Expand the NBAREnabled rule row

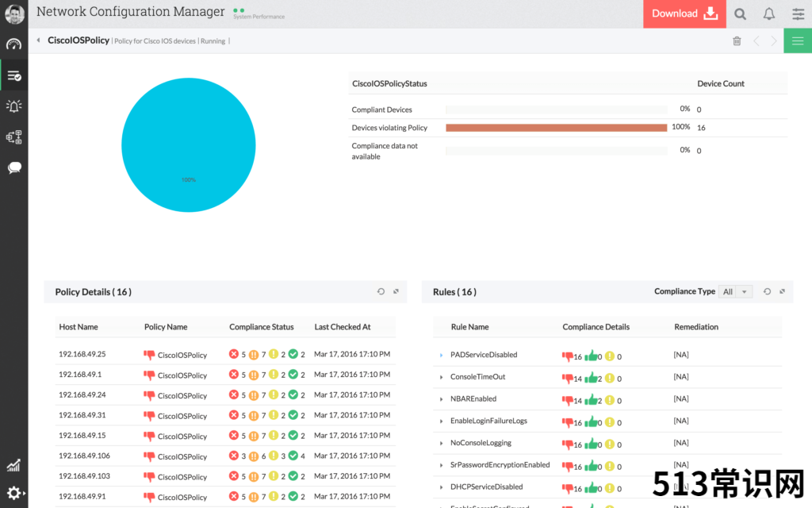tap(441, 399)
